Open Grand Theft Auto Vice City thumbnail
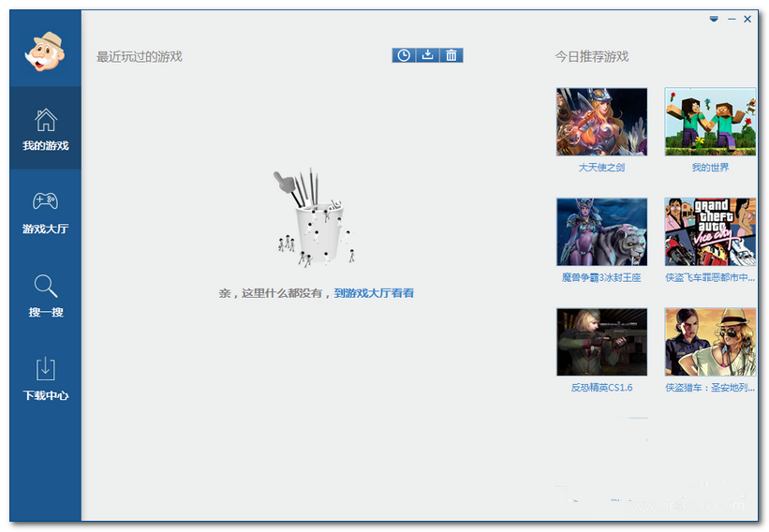The height and width of the screenshot is (532, 769). 710,232
